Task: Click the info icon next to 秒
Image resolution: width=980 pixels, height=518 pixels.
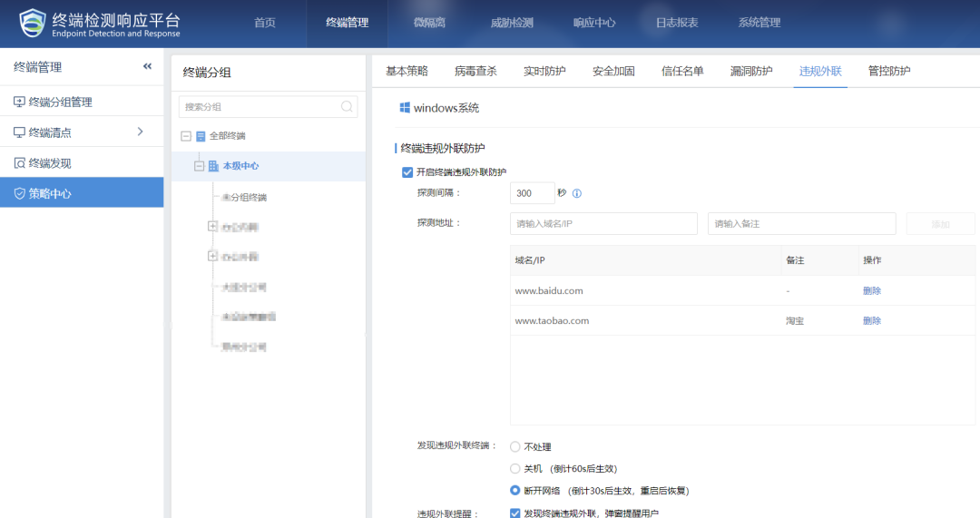Action: [577, 194]
